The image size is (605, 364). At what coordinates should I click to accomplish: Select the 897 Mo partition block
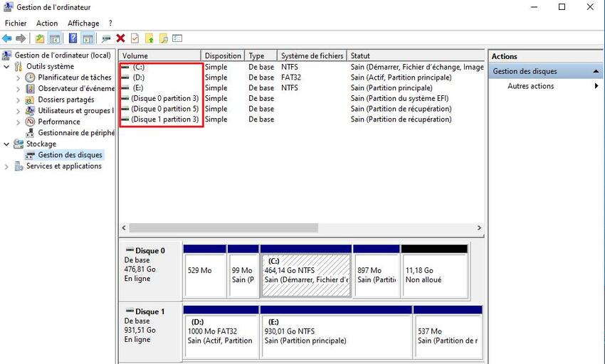pyautogui.click(x=377, y=271)
